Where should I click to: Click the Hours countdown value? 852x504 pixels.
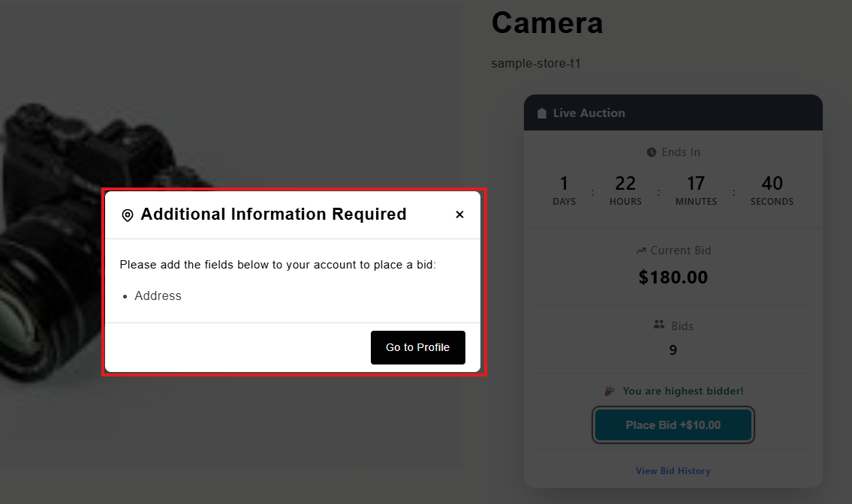click(x=625, y=184)
